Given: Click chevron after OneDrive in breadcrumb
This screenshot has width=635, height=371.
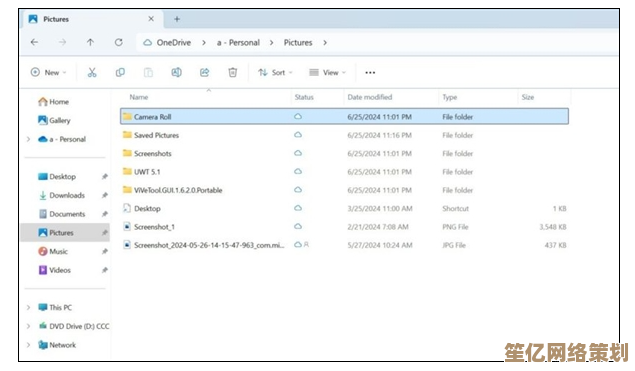Looking at the screenshot, I should 204,43.
